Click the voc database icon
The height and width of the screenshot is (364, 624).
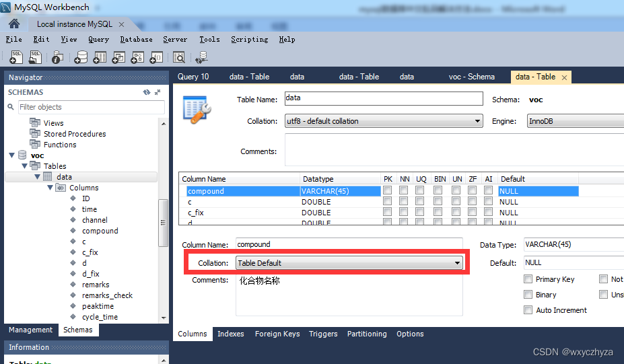pyautogui.click(x=23, y=155)
